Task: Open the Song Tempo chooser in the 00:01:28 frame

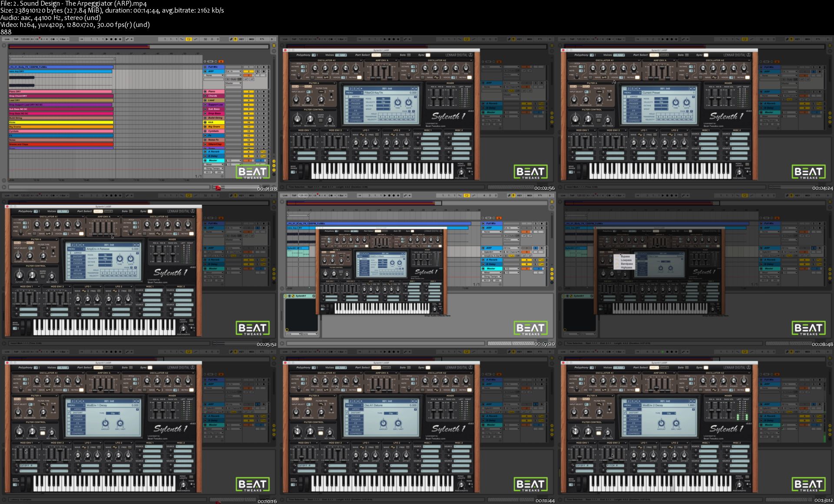Action: [214, 168]
